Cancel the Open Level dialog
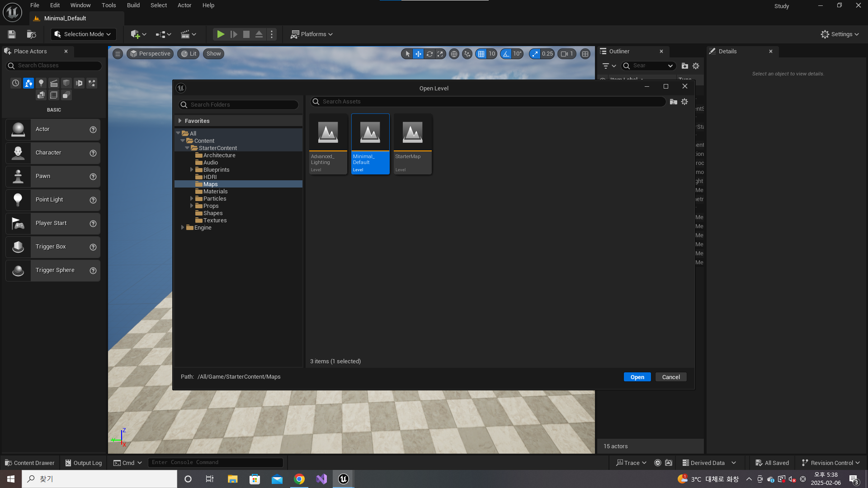The height and width of the screenshot is (488, 868). click(x=671, y=377)
